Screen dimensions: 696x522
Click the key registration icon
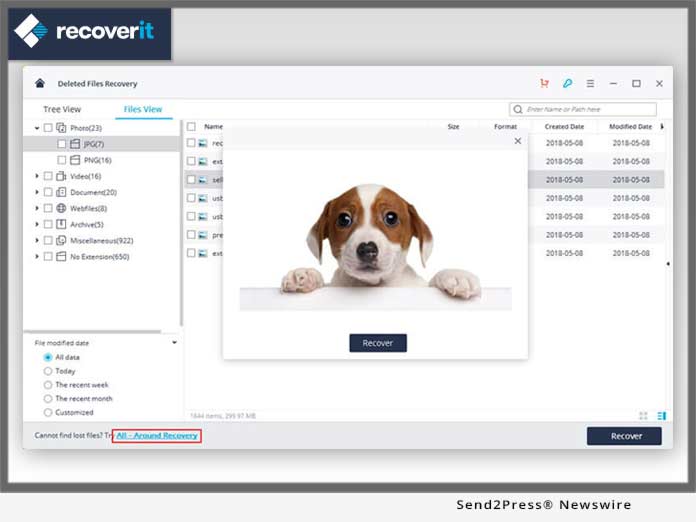click(567, 84)
